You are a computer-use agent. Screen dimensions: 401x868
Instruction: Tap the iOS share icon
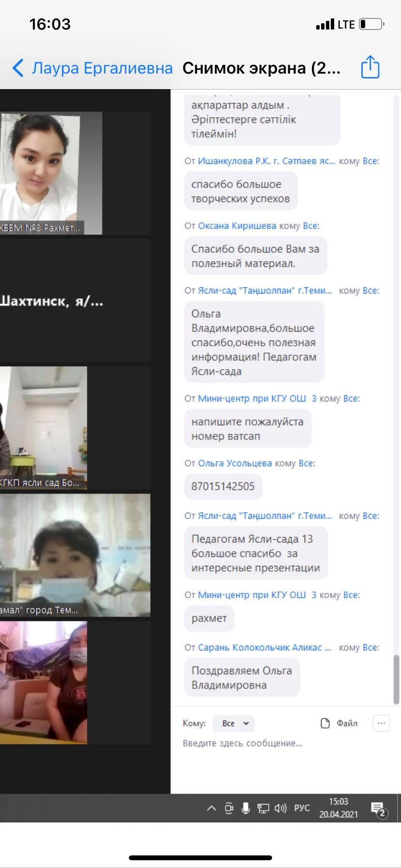coord(370,67)
